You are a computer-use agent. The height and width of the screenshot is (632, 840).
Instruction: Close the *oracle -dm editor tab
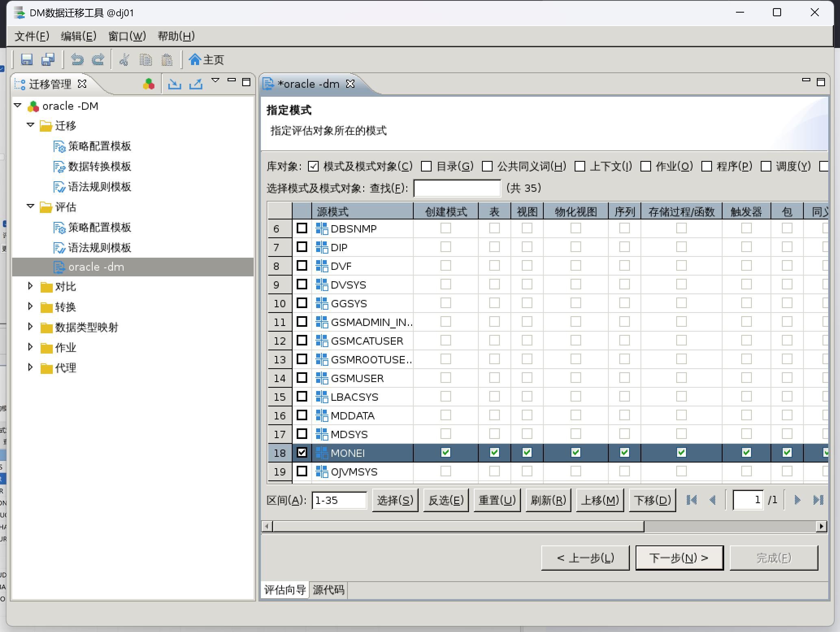(350, 84)
